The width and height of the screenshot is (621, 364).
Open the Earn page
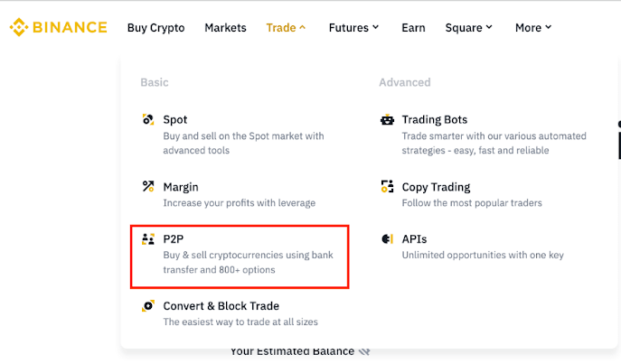tap(413, 28)
